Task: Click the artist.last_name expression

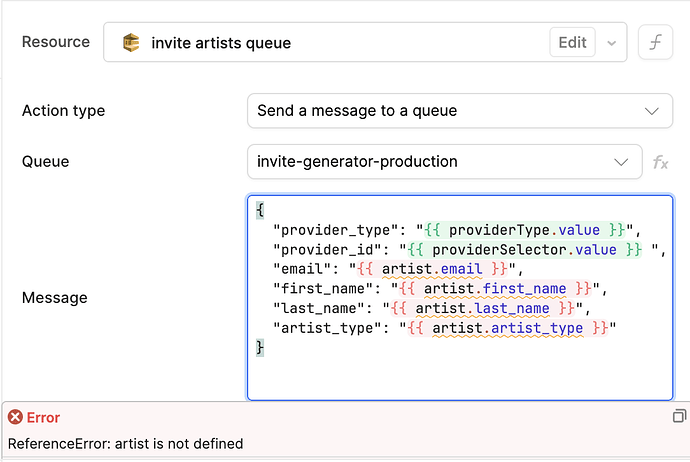Action: (483, 308)
